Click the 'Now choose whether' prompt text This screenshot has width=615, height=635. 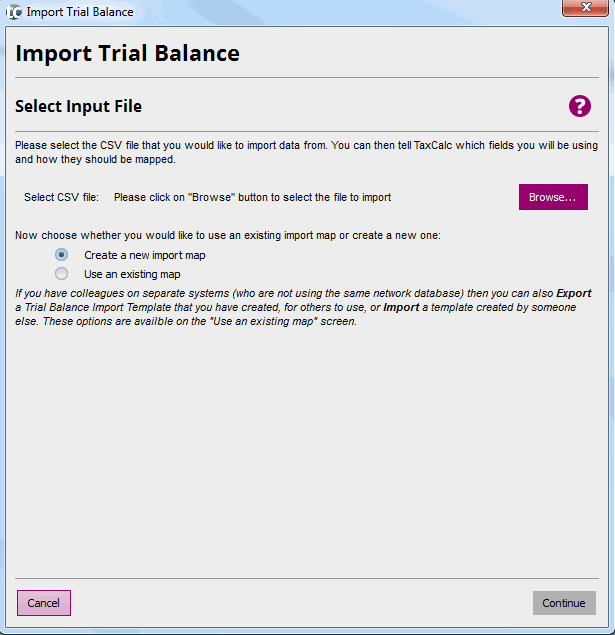[227, 235]
